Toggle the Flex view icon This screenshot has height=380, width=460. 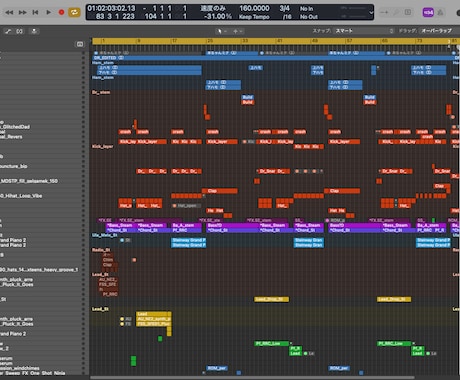(x=20, y=31)
